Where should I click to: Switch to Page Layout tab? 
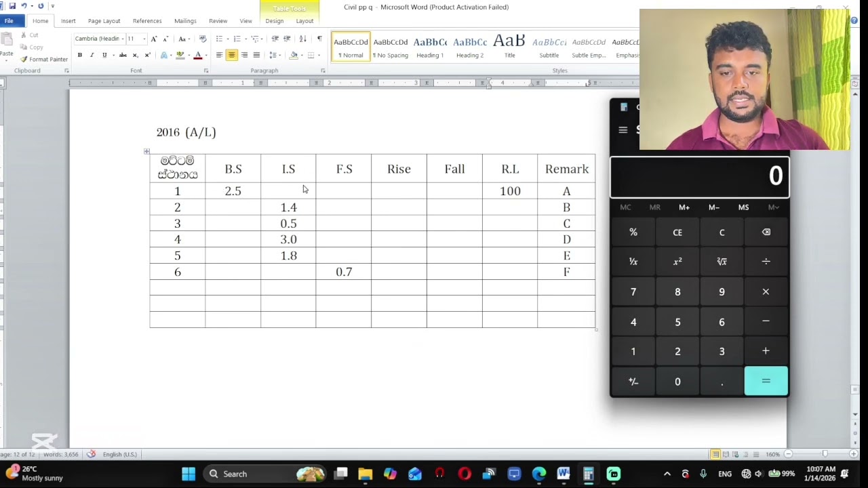[x=104, y=21]
